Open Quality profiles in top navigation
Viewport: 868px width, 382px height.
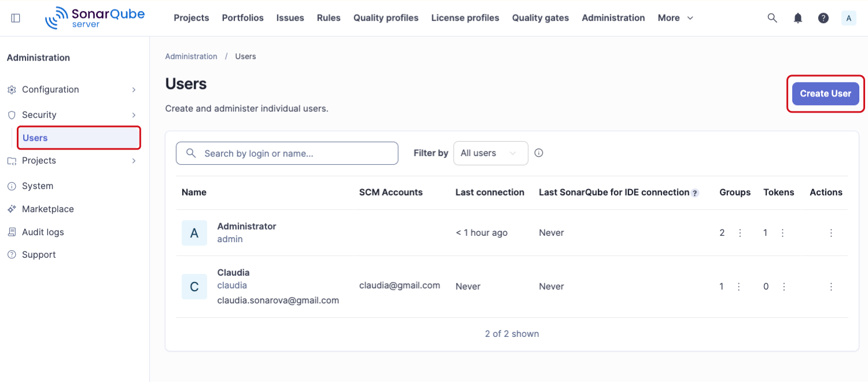pyautogui.click(x=386, y=18)
